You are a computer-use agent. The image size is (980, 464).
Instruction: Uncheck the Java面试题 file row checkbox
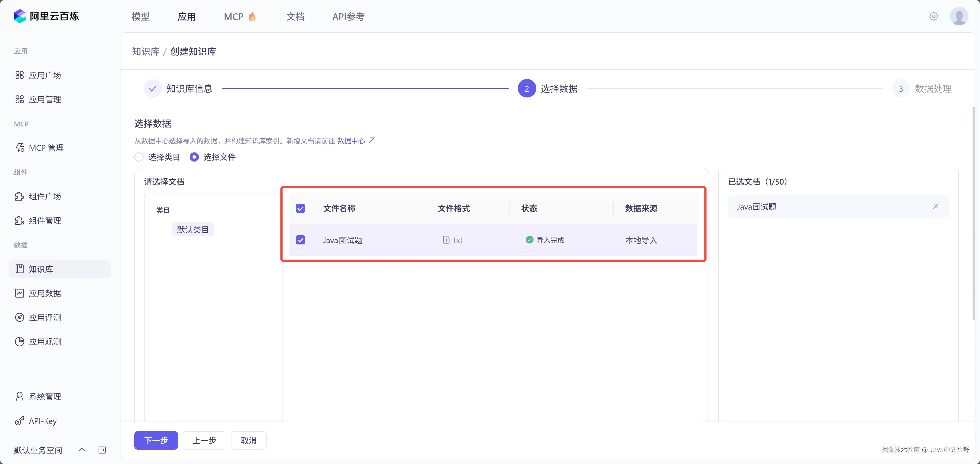tap(300, 240)
